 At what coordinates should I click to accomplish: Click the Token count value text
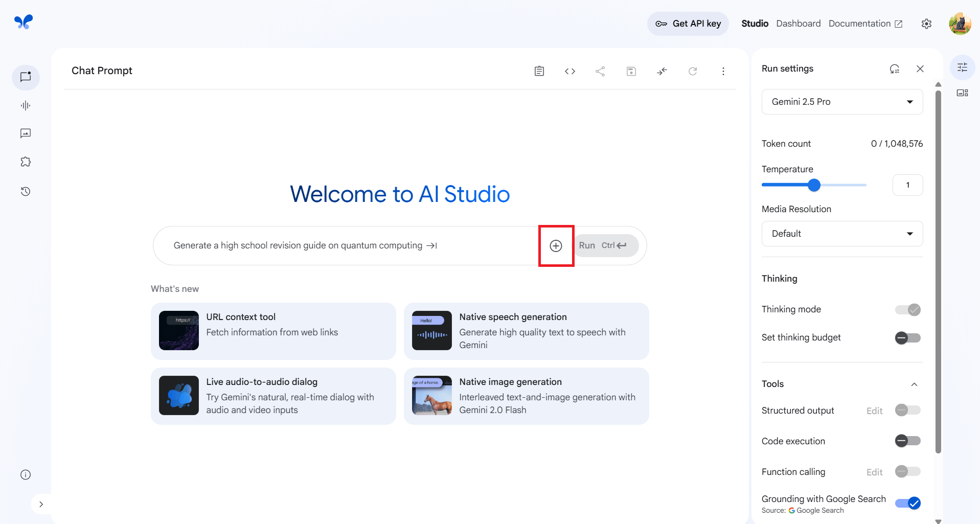[897, 144]
